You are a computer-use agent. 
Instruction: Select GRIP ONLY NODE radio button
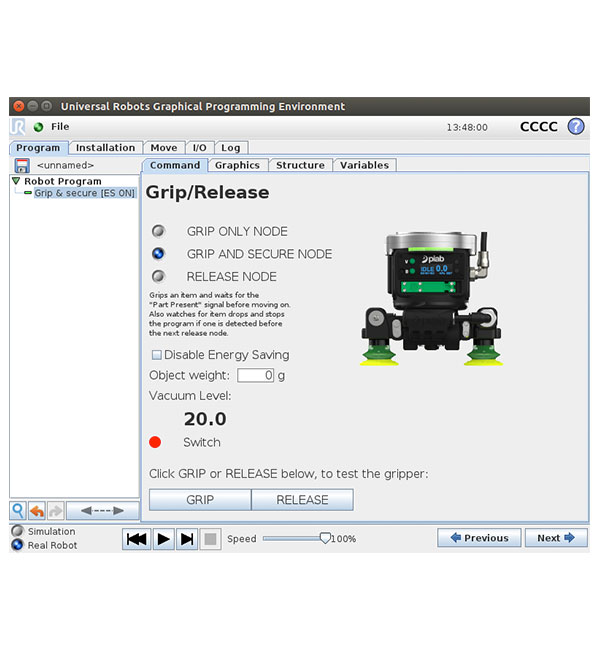(x=158, y=231)
